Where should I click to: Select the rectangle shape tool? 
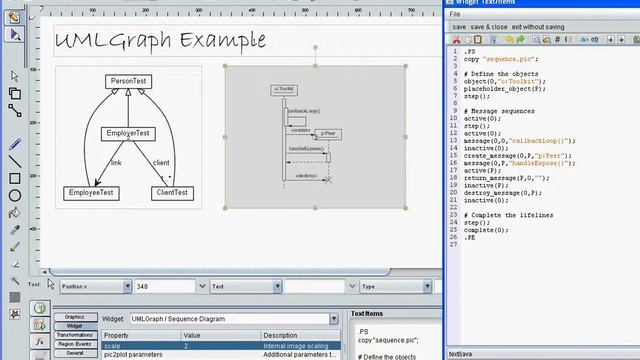click(15, 178)
